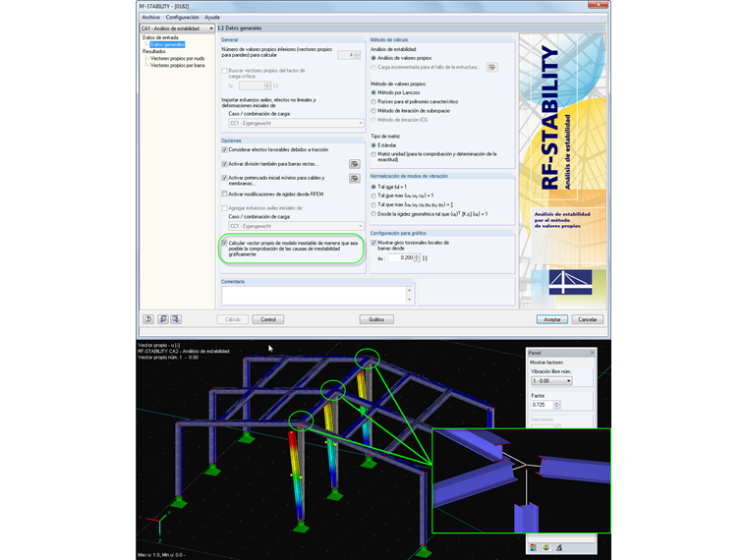Select balance factors tab in Panel
This screenshot has height=560, width=747.
coord(546,547)
